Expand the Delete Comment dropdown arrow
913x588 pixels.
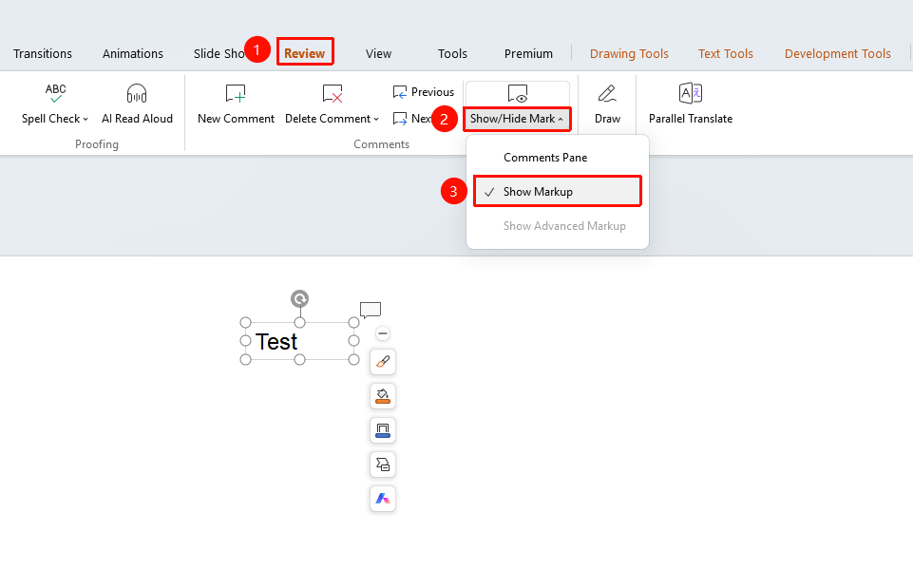(376, 120)
